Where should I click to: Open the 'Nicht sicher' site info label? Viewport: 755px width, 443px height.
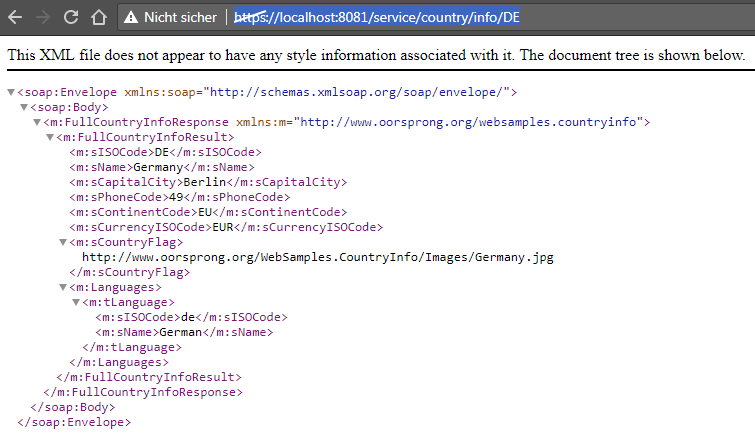click(179, 17)
